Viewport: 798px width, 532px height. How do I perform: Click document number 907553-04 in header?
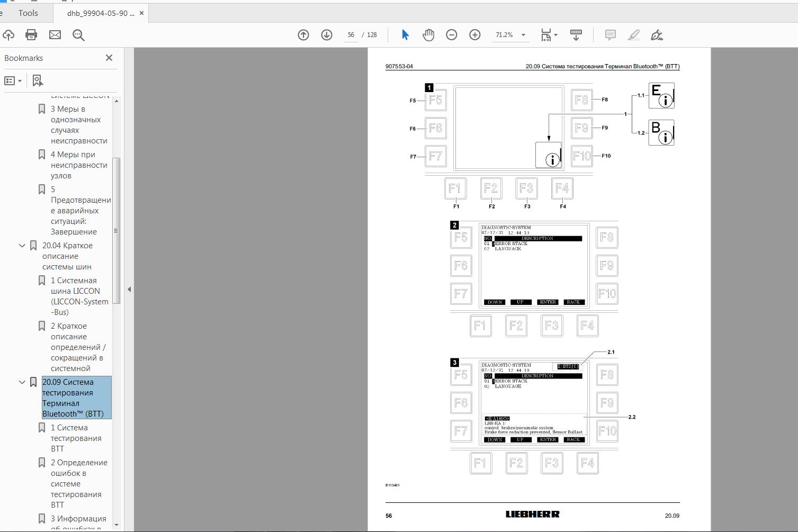(x=399, y=67)
